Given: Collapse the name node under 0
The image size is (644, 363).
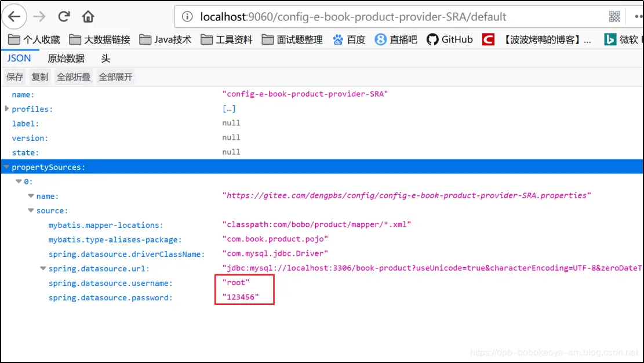Looking at the screenshot, I should click(31, 195).
